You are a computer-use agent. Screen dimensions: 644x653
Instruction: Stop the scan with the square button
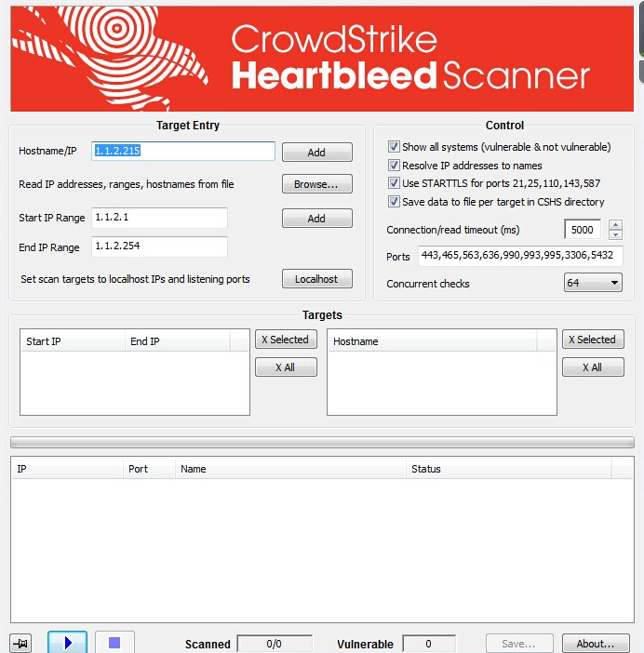(x=114, y=643)
